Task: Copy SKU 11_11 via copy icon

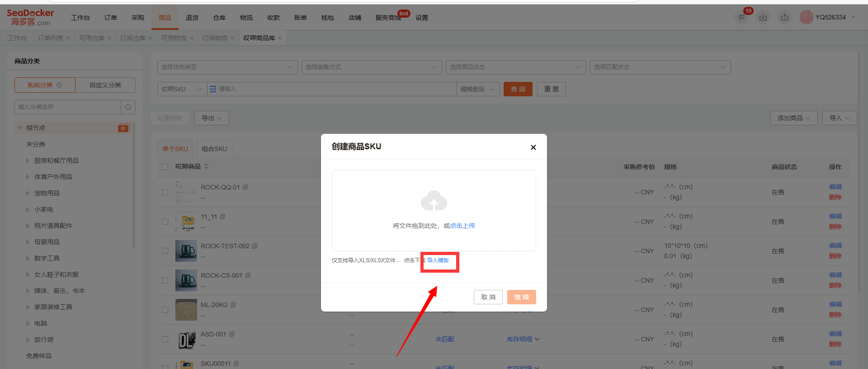Action: coord(222,217)
